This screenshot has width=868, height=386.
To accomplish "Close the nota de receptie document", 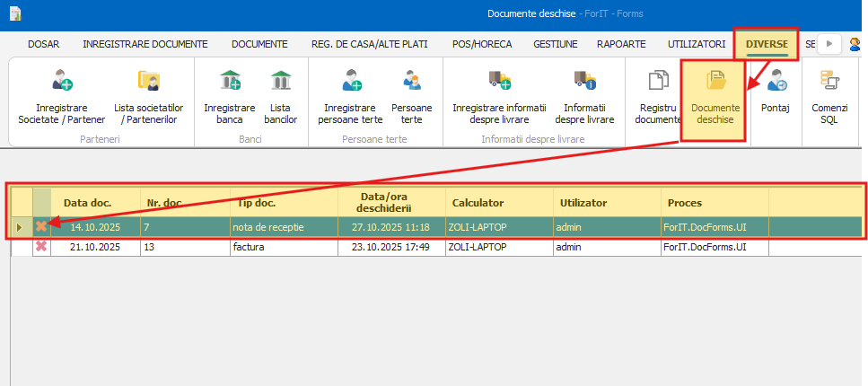I will 41,227.
